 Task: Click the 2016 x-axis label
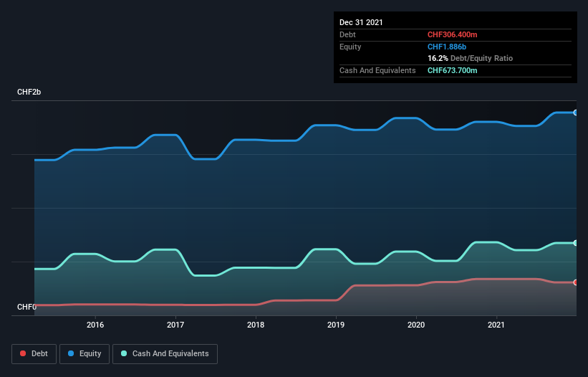95,325
